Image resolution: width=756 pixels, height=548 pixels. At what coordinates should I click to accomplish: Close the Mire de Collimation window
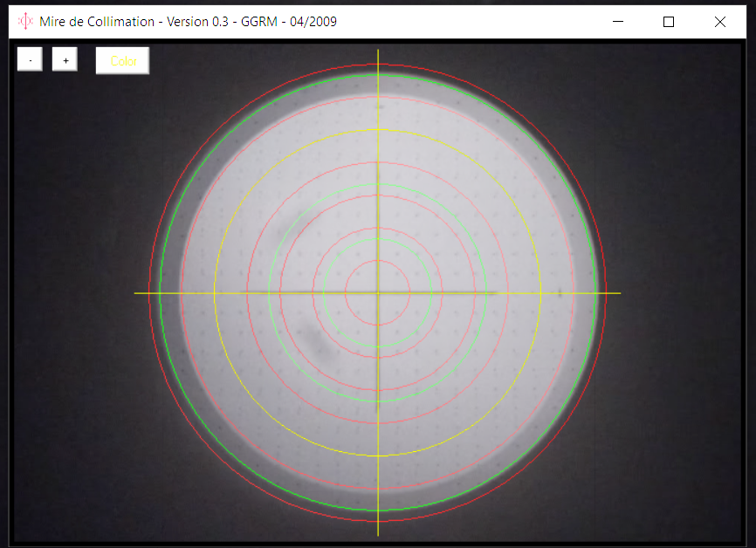coord(720,22)
